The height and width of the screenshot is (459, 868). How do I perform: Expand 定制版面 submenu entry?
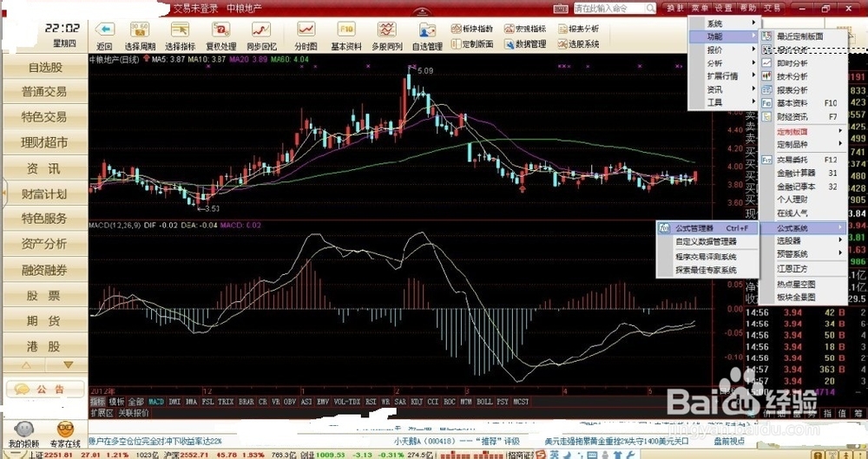[x=803, y=132]
